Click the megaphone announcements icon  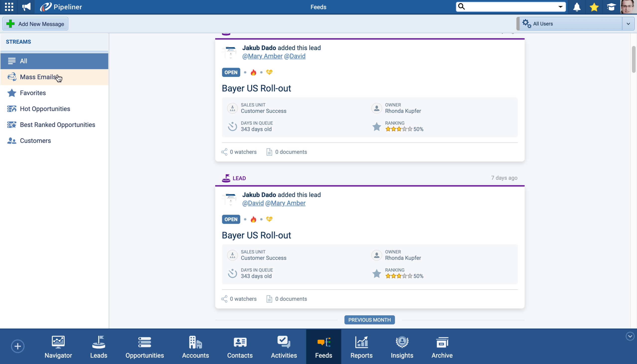26,7
